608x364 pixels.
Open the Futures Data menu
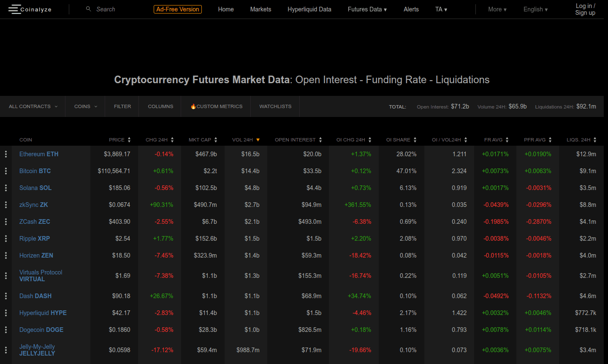pos(366,9)
